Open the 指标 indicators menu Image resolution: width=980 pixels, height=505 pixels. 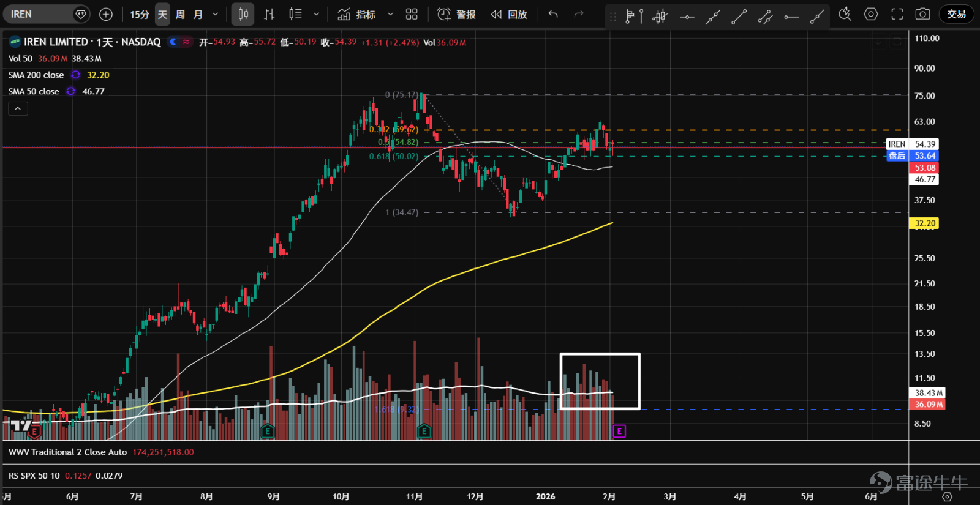tap(356, 14)
